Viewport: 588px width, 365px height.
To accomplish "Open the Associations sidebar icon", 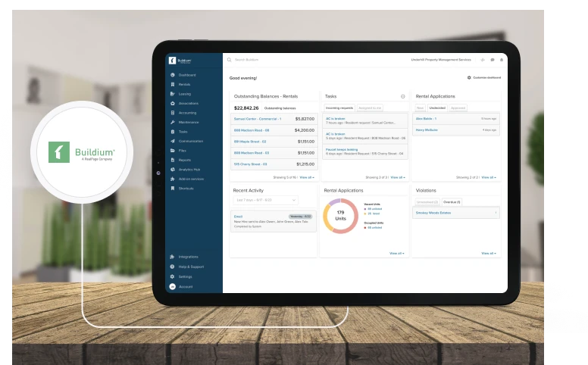I will (x=173, y=103).
